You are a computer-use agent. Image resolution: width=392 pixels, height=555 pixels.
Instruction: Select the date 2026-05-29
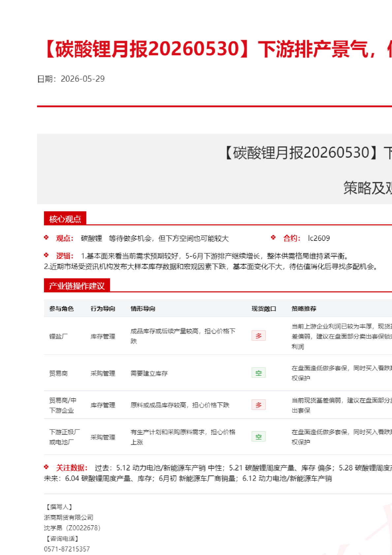[x=82, y=79]
